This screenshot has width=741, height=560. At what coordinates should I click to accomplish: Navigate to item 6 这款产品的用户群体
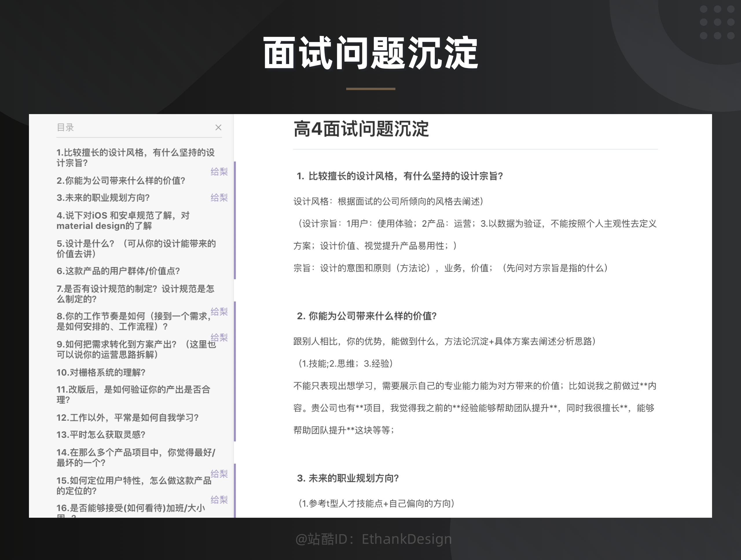(118, 271)
